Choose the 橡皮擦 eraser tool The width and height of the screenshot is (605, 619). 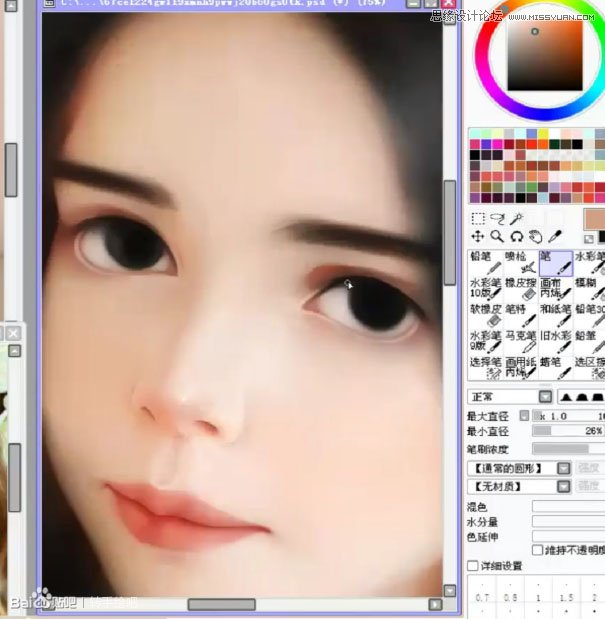pos(521,289)
